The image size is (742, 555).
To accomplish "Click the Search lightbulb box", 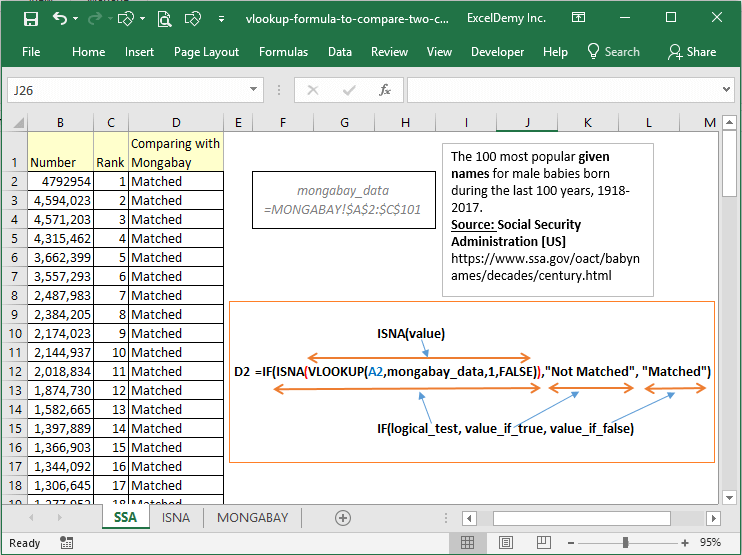I will pyautogui.click(x=614, y=52).
